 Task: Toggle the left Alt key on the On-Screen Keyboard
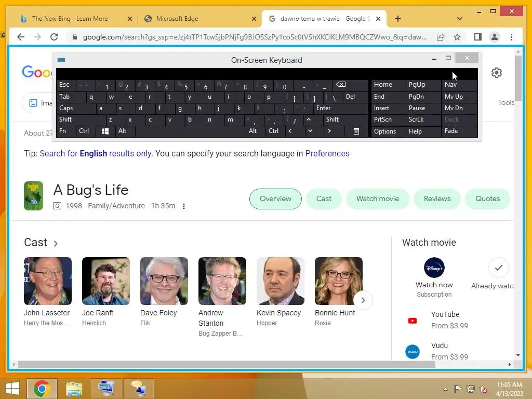click(125, 131)
